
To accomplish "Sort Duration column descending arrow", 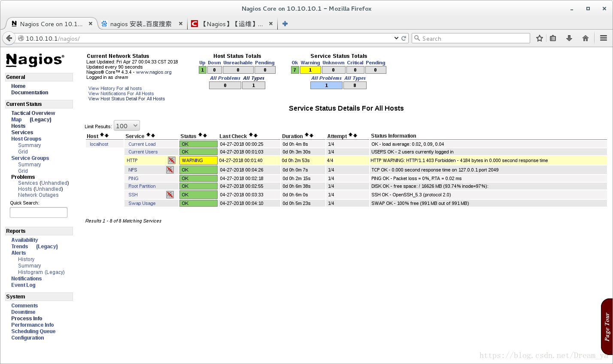I will (311, 135).
